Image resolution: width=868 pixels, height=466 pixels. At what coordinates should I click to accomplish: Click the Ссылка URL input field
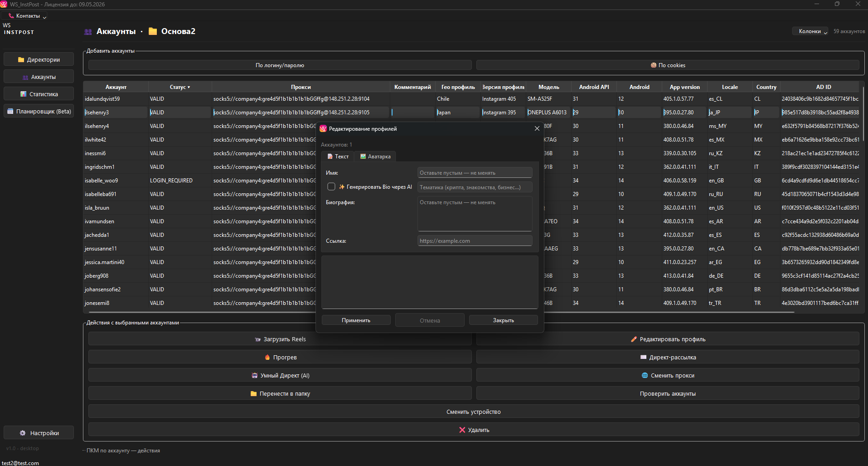pyautogui.click(x=474, y=241)
